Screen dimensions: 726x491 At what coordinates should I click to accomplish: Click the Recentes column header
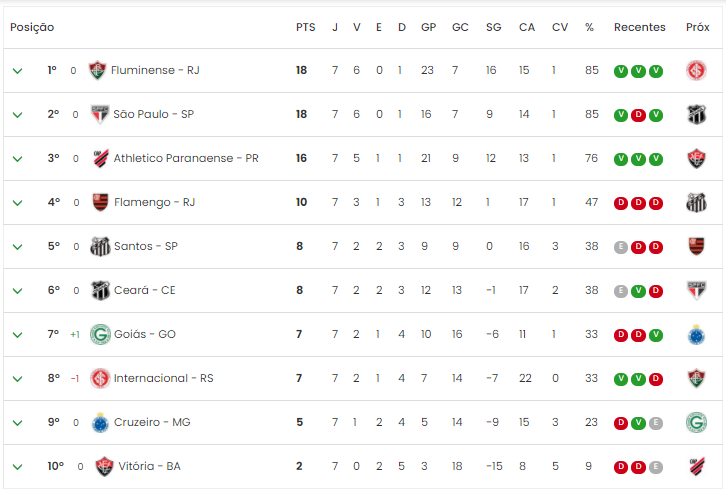click(x=639, y=27)
